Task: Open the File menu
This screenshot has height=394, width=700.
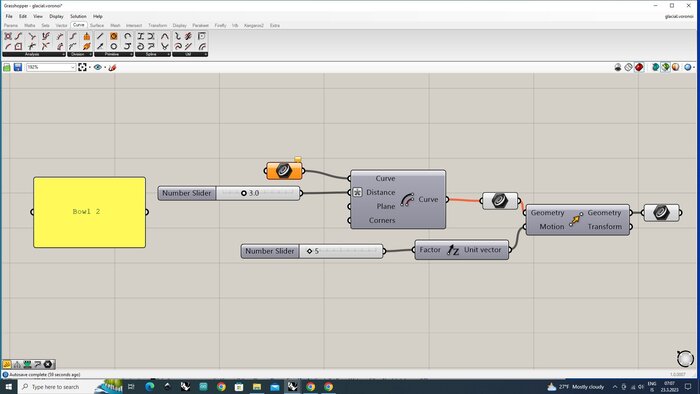Action: coord(9,16)
